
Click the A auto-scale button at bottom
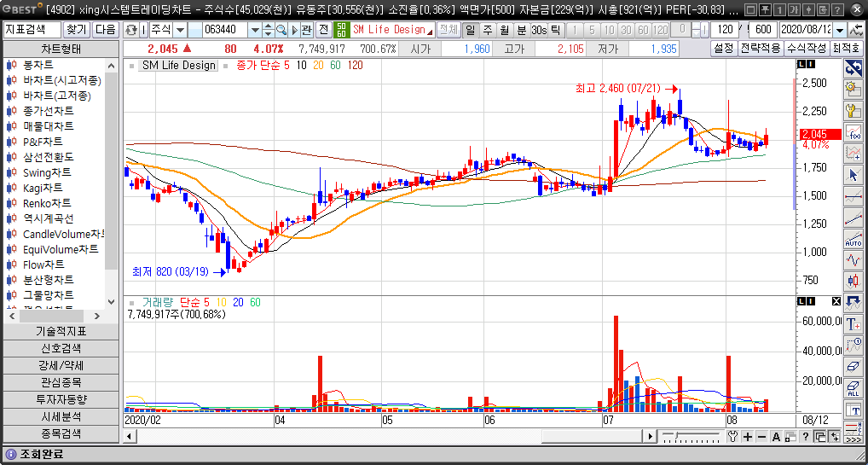tap(776, 437)
